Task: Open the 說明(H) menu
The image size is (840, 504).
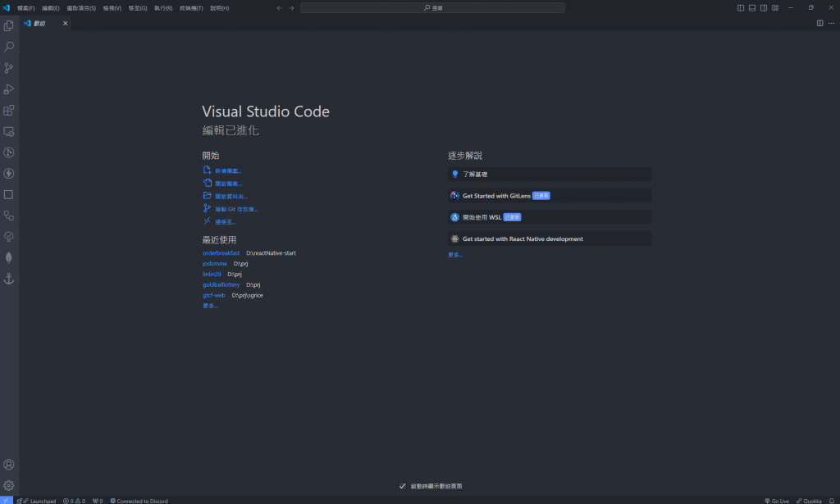Action: pos(220,8)
